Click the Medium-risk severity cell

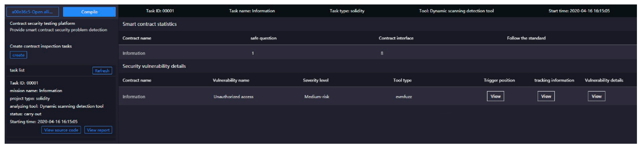(x=316, y=97)
